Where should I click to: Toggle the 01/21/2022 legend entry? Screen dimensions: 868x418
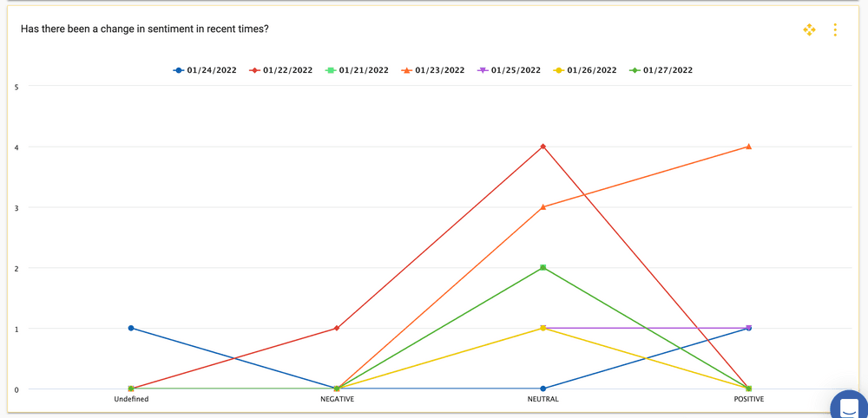[357, 70]
